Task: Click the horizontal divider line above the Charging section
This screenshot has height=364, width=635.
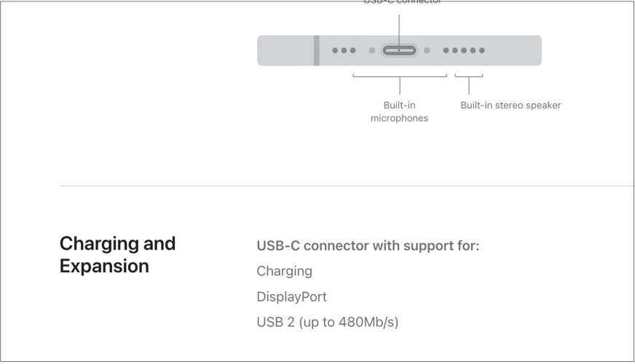Action: click(x=347, y=186)
